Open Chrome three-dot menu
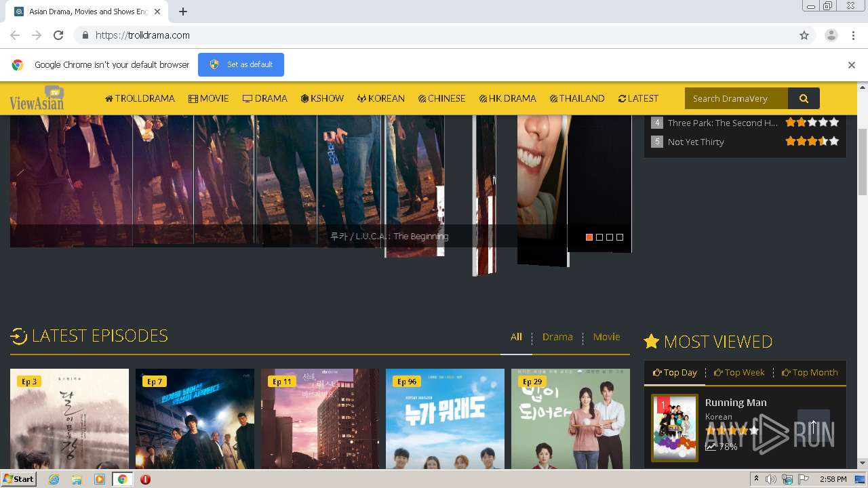The image size is (868, 488). point(853,35)
